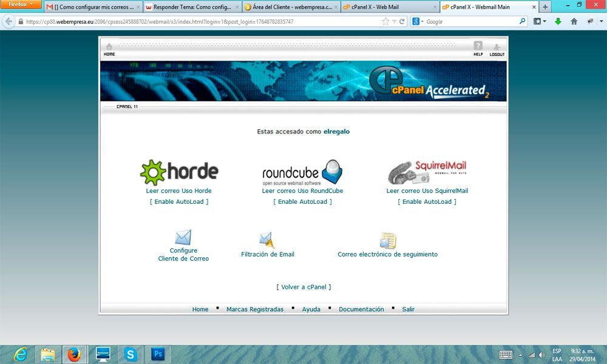
Task: Open the SquirrelMail webmail logo
Action: coord(427,172)
